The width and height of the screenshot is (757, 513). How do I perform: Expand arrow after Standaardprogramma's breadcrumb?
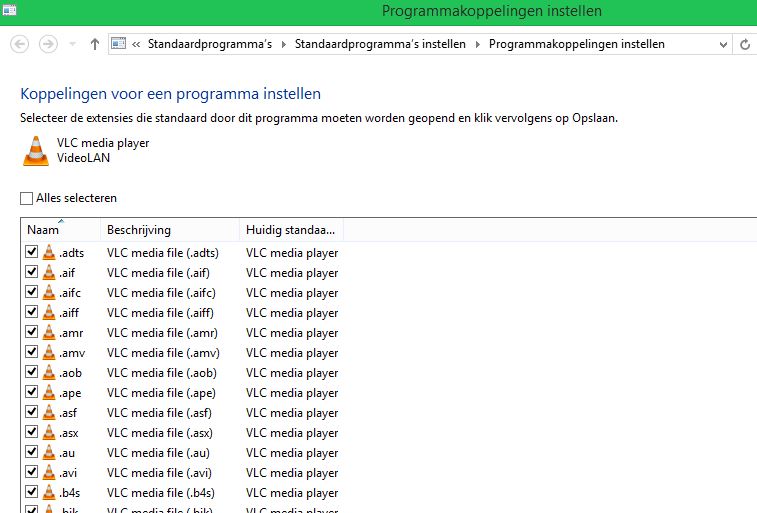(284, 44)
